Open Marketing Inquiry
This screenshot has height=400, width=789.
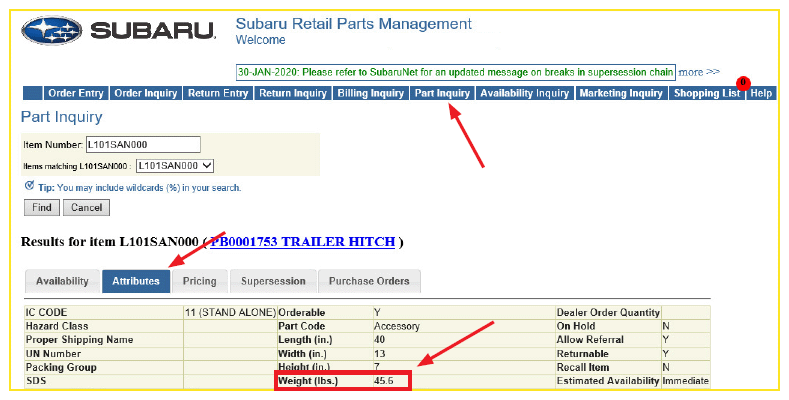621,93
